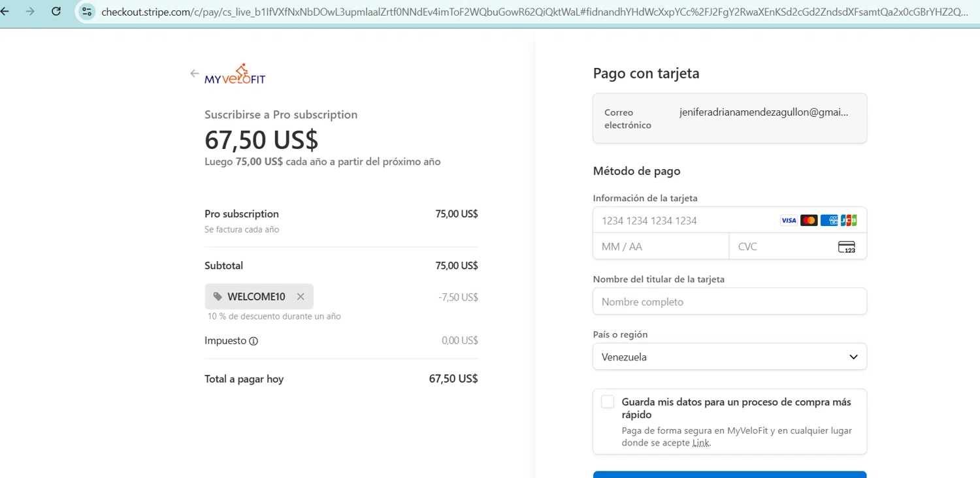Click the Stripe checkout URL in address bar
Screen dimensions: 980x478
click(x=534, y=12)
